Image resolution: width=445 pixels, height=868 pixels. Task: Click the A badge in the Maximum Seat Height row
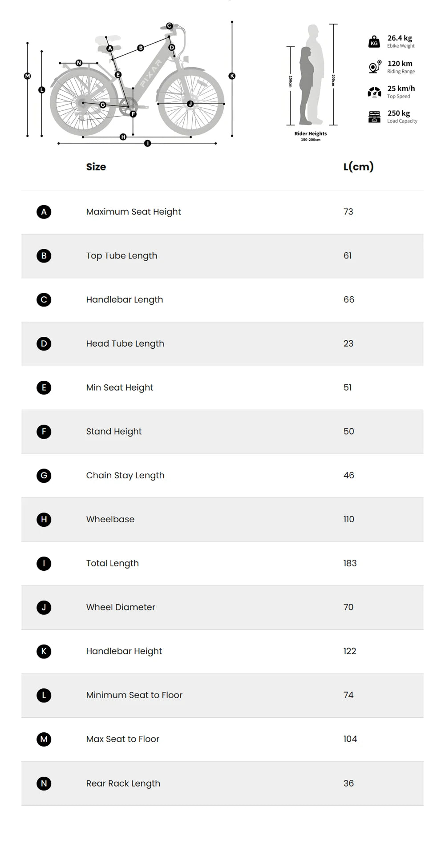[44, 212]
